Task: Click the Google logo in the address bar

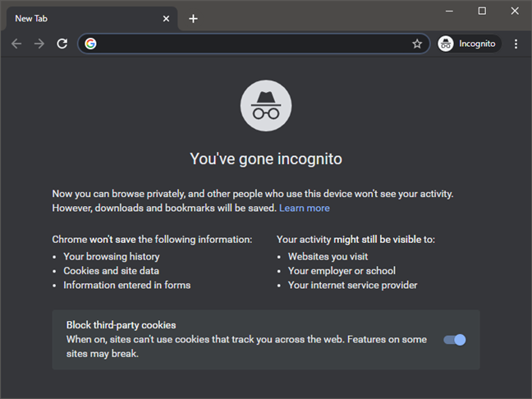Action: tap(90, 44)
